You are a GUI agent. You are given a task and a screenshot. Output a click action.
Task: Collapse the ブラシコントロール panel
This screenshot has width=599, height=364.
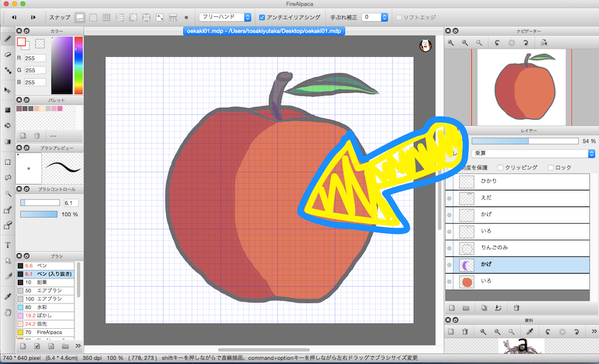tap(26, 189)
